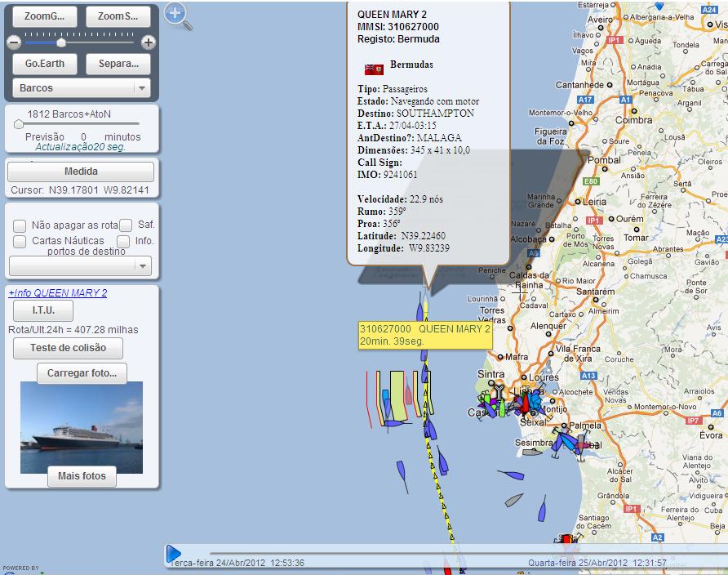This screenshot has width=728, height=575.
Task: Open the portos de destino dropdown
Action: [x=80, y=266]
